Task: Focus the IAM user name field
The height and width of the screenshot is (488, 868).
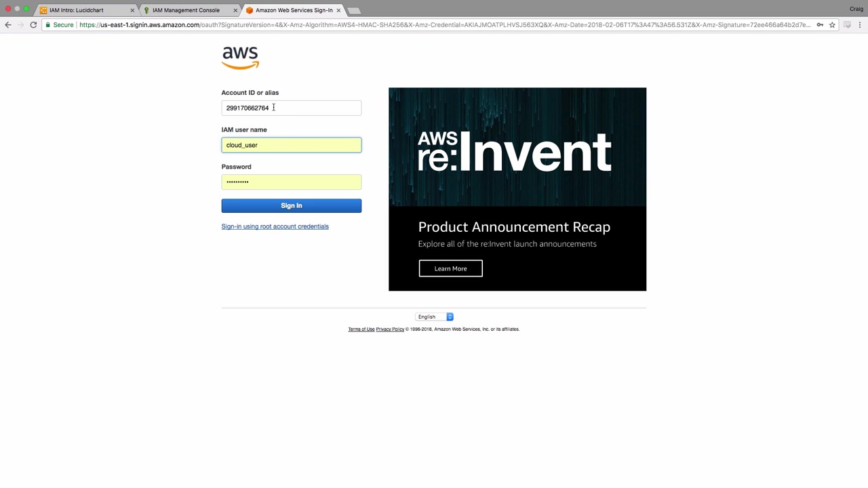Action: (292, 145)
